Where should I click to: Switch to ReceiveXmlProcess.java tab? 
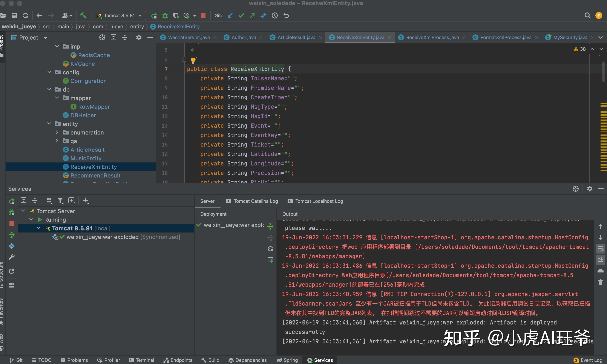click(432, 38)
